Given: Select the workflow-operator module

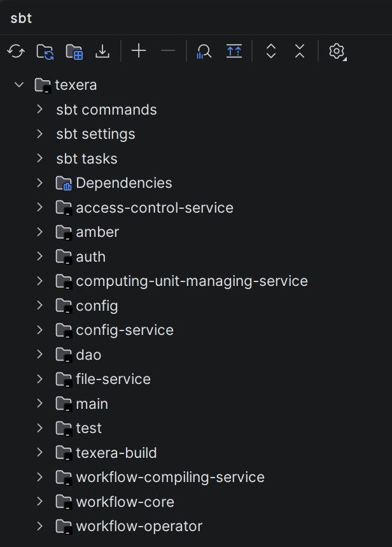Looking at the screenshot, I should click(139, 526).
